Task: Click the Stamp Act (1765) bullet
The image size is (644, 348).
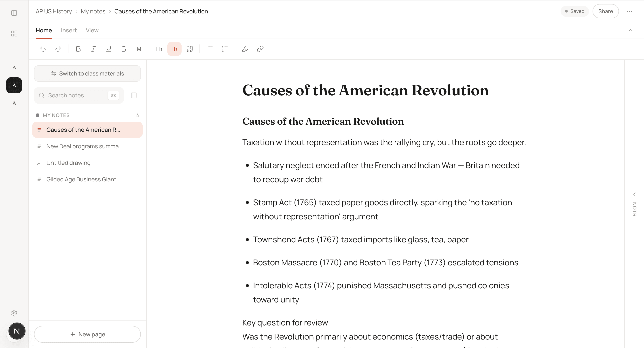Action: coord(383,209)
